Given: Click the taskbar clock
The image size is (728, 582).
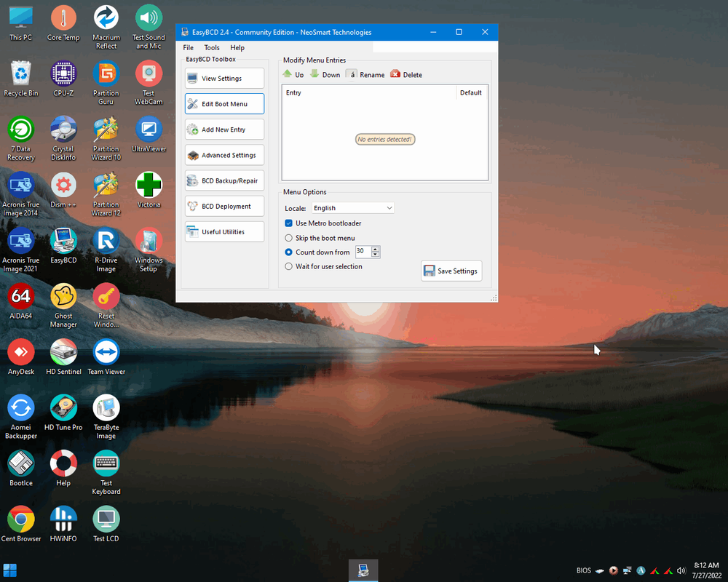Looking at the screenshot, I should click(706, 570).
